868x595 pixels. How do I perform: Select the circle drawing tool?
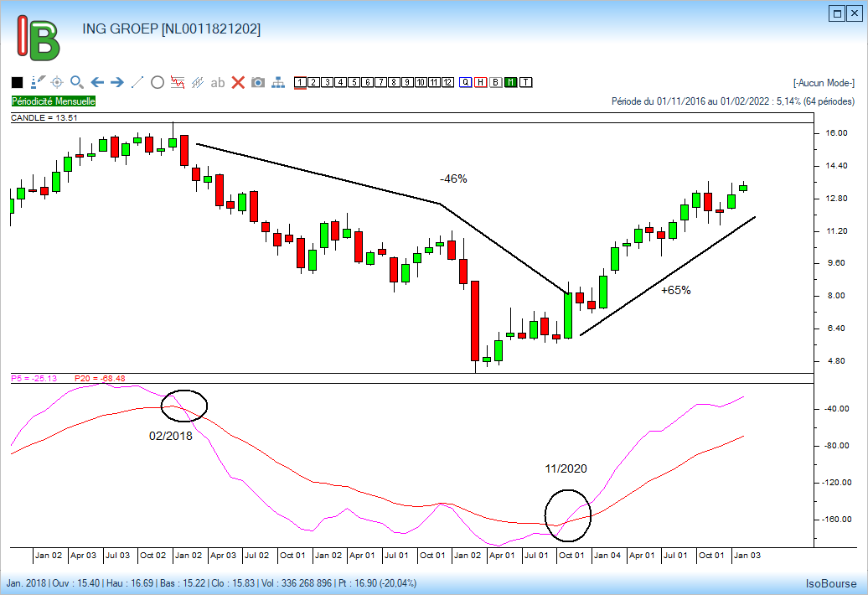(x=158, y=82)
